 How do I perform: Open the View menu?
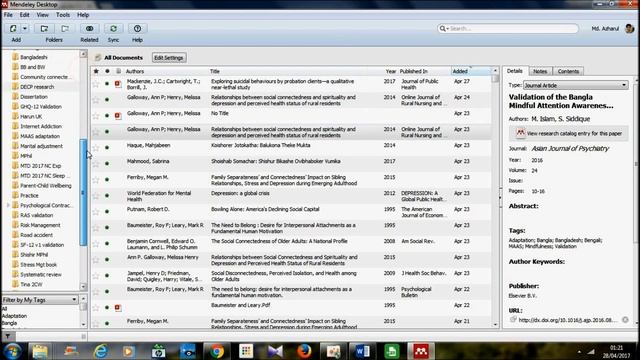(42, 15)
